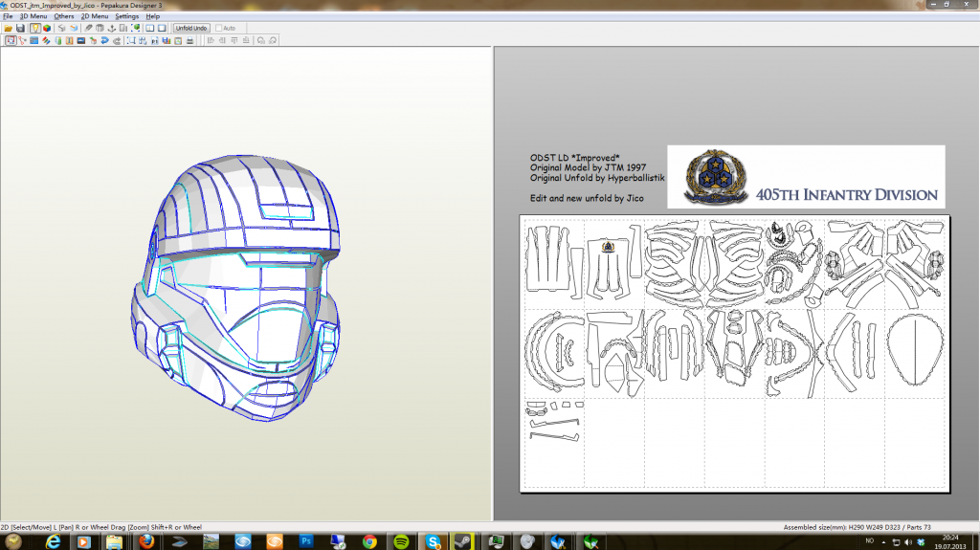The width and height of the screenshot is (980, 550).
Task: Open Photoshop from the taskbar
Action: [305, 542]
